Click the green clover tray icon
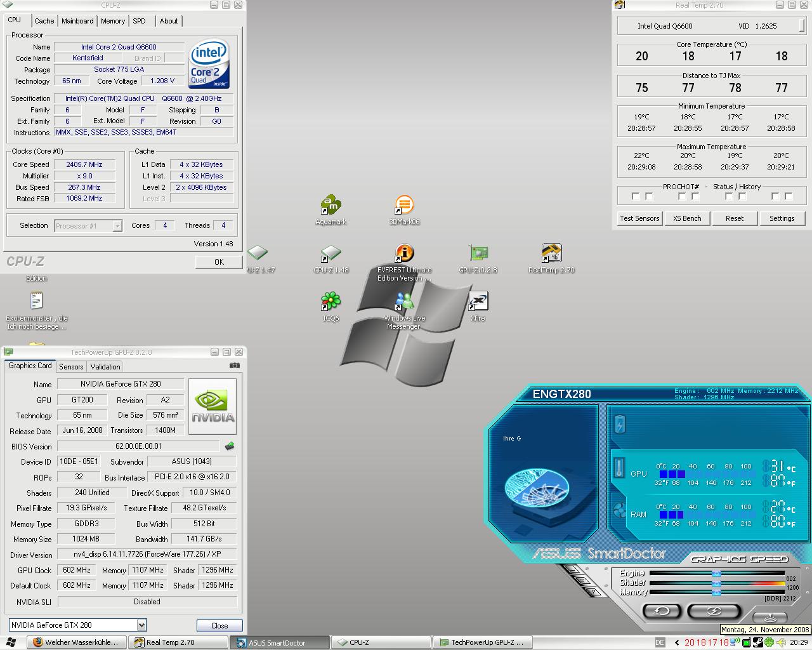 (769, 642)
